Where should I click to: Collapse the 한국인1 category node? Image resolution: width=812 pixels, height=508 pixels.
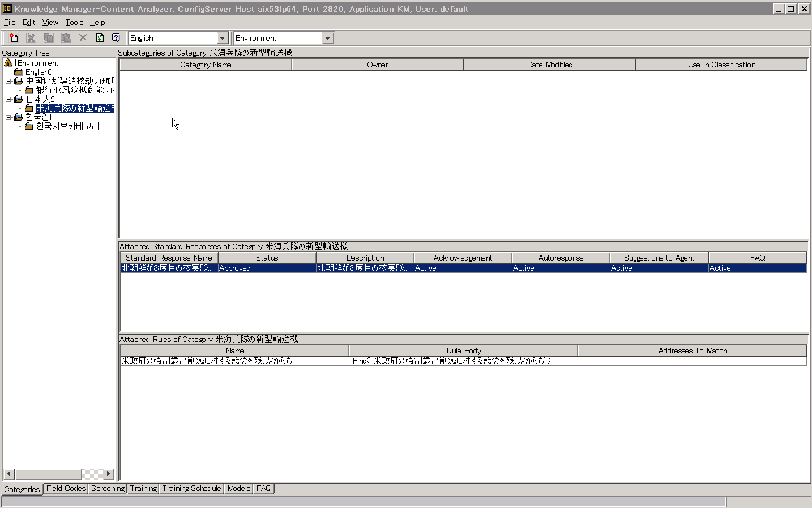click(8, 117)
